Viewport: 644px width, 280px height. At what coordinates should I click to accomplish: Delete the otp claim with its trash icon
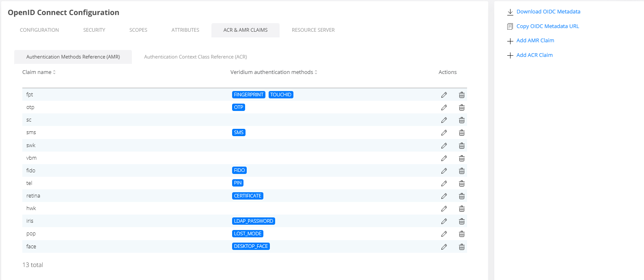[461, 108]
